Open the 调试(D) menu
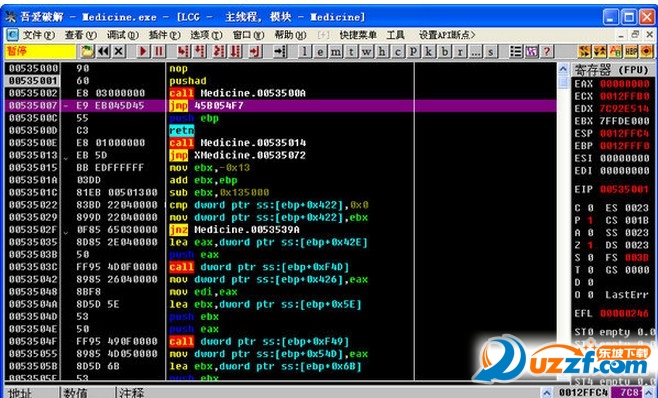The image size is (658, 398). pyautogui.click(x=123, y=35)
